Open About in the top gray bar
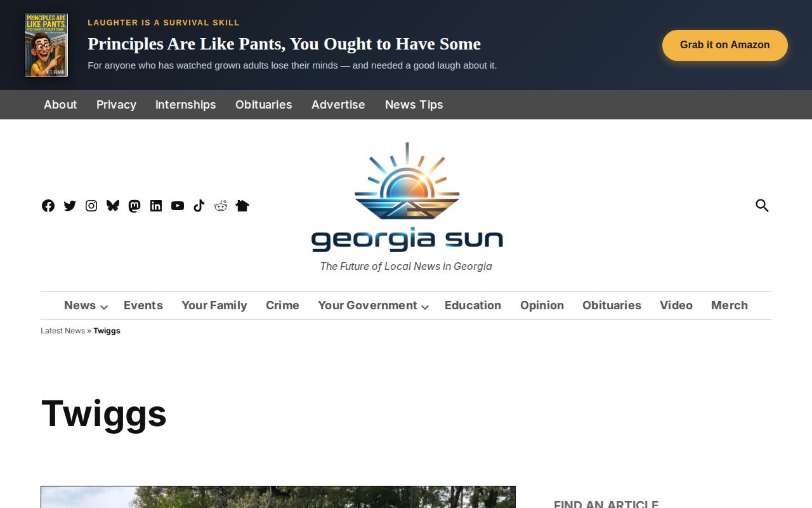This screenshot has height=508, width=812. (x=60, y=105)
